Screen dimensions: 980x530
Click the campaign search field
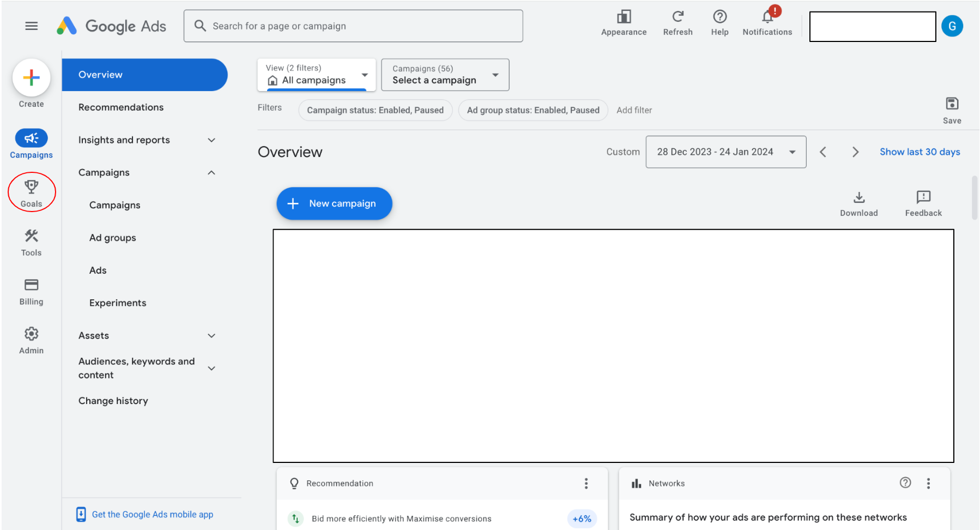353,26
